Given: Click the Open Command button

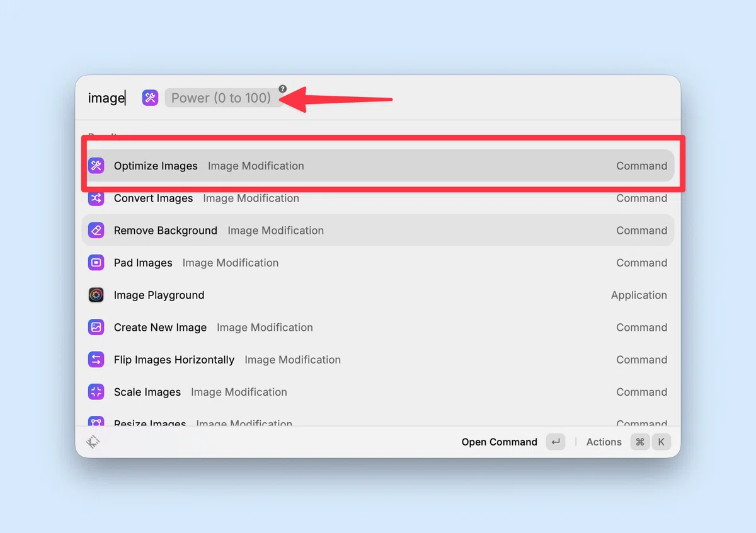Looking at the screenshot, I should [499, 442].
